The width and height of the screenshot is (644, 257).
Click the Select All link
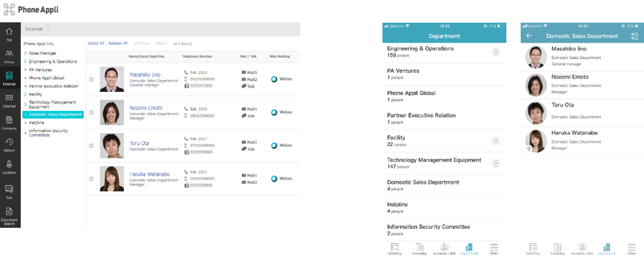click(x=96, y=43)
